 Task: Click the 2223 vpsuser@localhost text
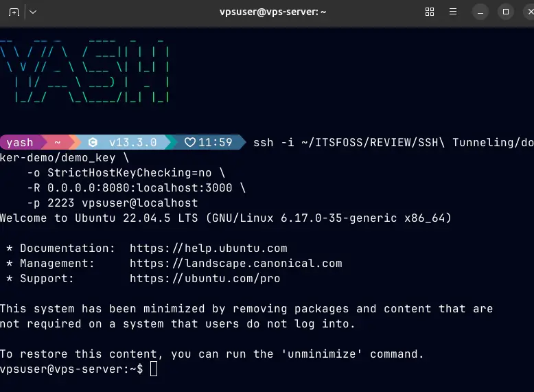click(x=123, y=203)
